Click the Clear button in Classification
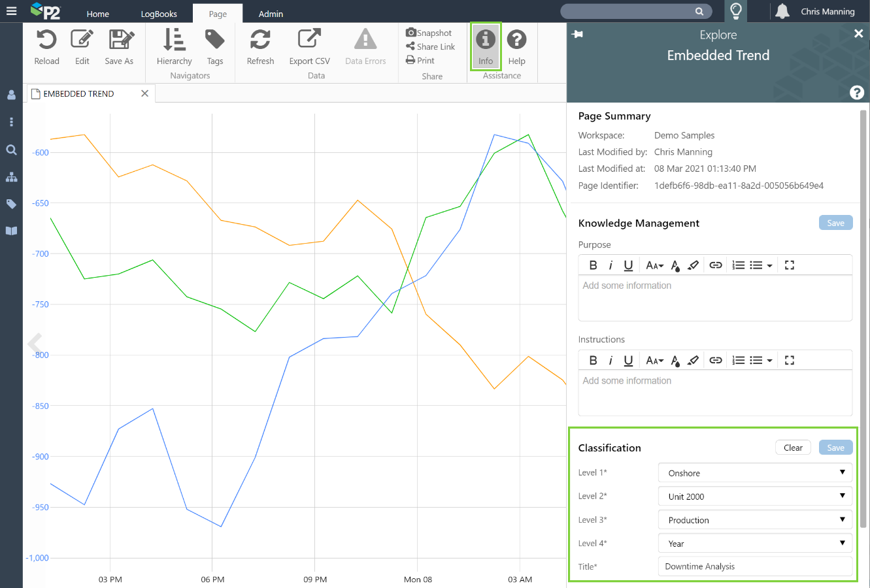Screen dimensions: 870x588 tap(793, 448)
